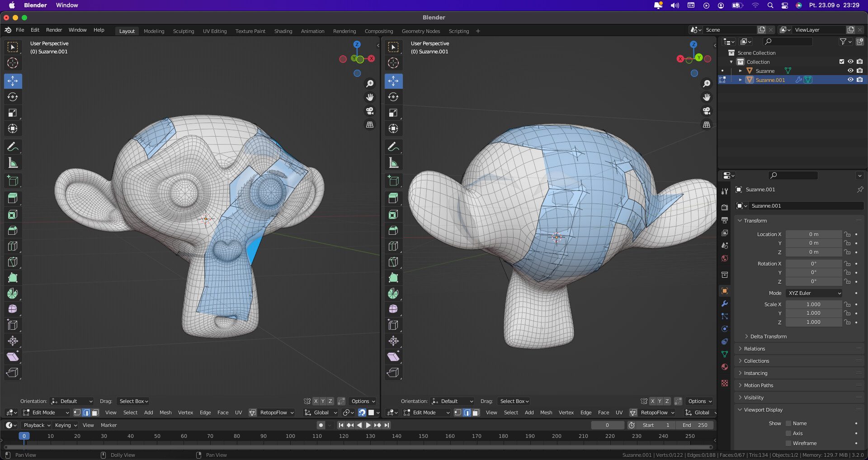Open Playback menu in timeline

37,425
